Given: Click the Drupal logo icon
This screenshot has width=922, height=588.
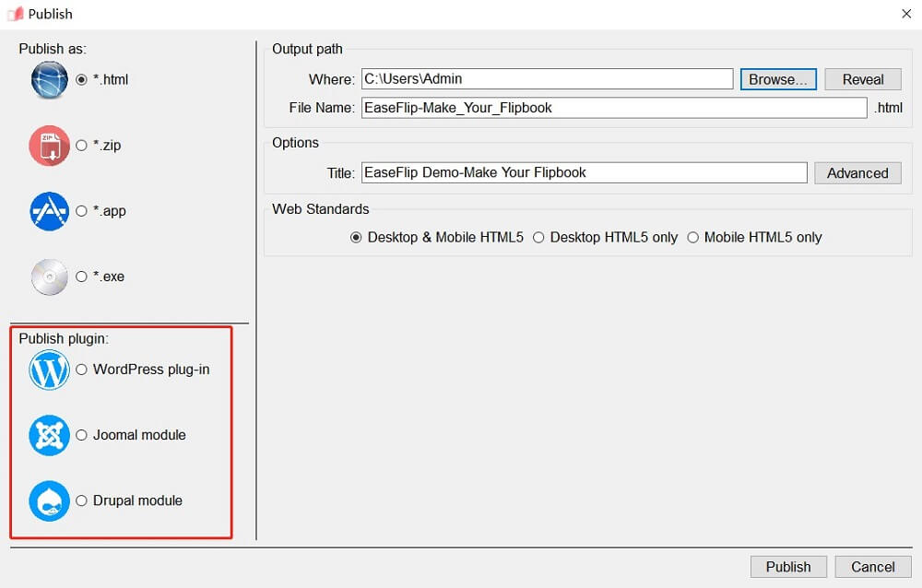Looking at the screenshot, I should click(50, 500).
